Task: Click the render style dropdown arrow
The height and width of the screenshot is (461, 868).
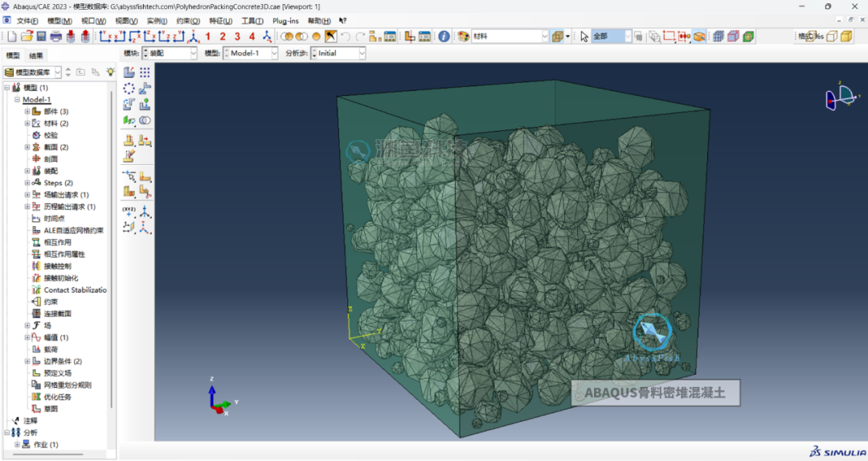Action: click(x=568, y=36)
